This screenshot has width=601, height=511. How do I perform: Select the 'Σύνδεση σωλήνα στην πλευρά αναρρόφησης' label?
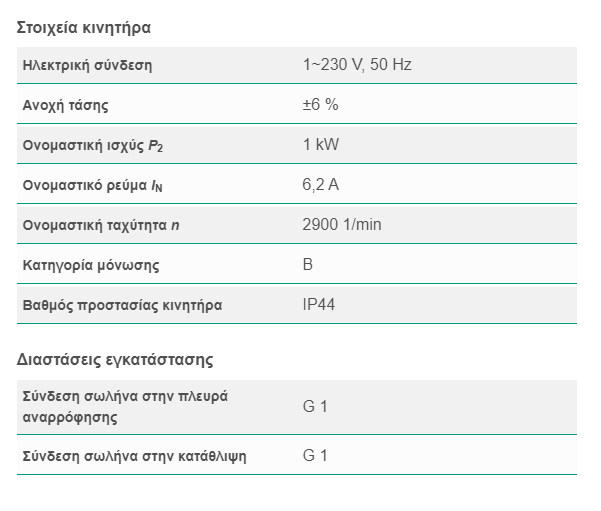coord(125,407)
